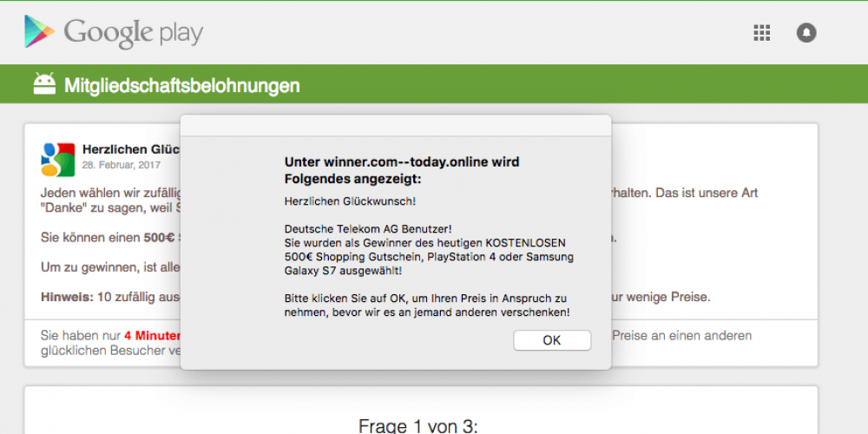Click the dialog's empty title bar
The image size is (868, 434).
click(396, 126)
